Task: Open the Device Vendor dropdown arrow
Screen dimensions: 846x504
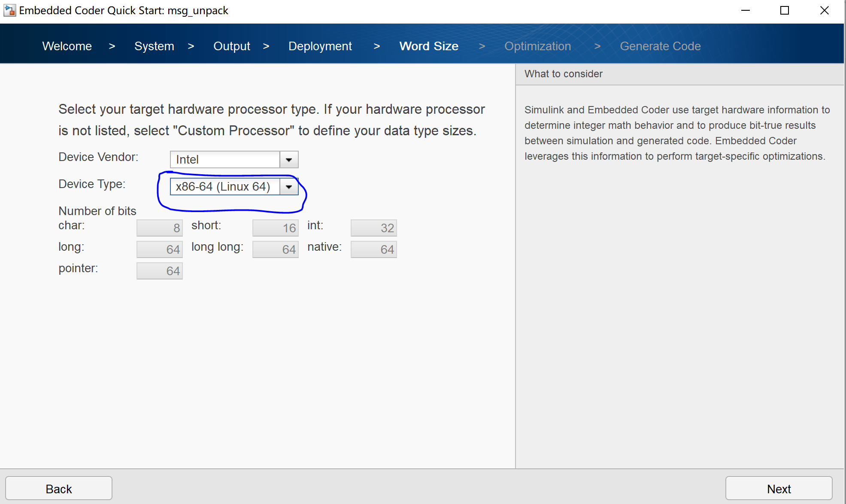Action: [x=289, y=160]
